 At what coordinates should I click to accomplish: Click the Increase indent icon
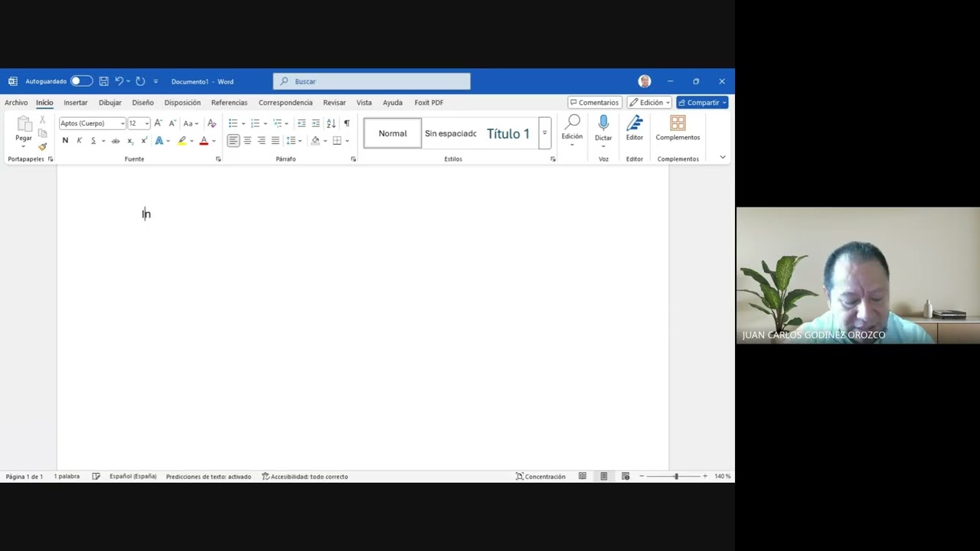coord(315,123)
